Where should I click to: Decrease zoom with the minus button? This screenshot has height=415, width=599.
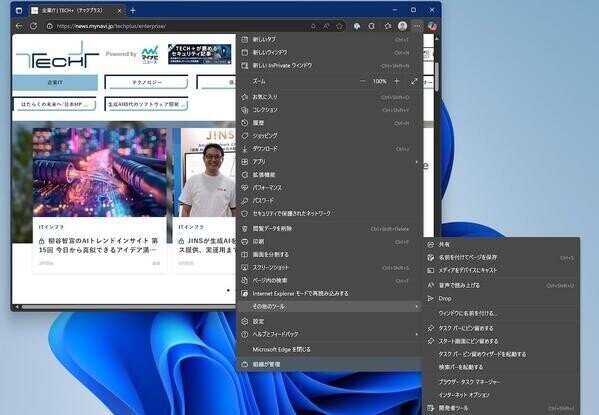[363, 81]
